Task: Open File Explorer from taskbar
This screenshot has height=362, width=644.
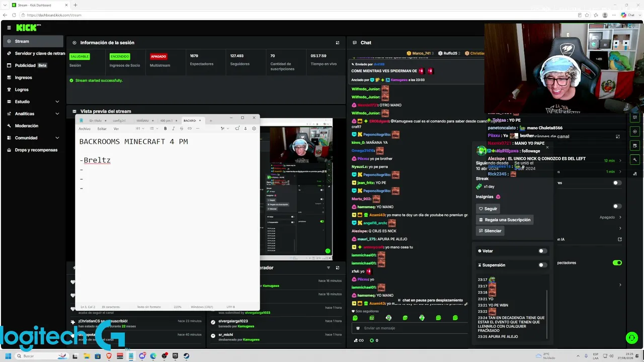Action: click(87, 356)
